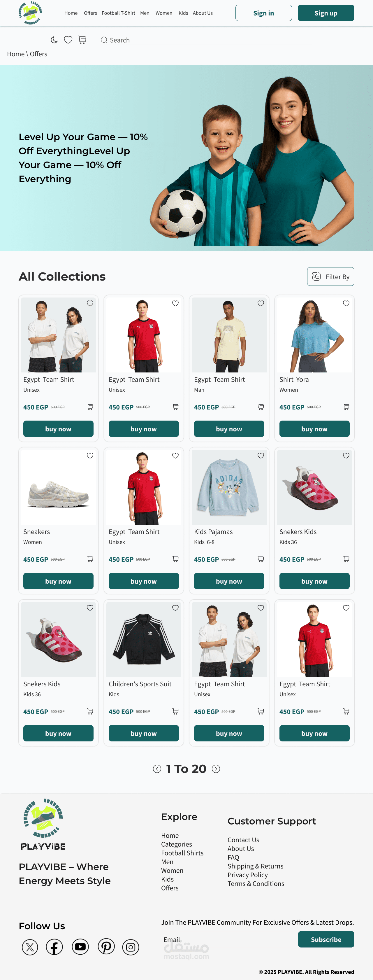373x980 pixels.
Task: Add Shirt Yora to cart via cart icon
Action: pos(346,407)
